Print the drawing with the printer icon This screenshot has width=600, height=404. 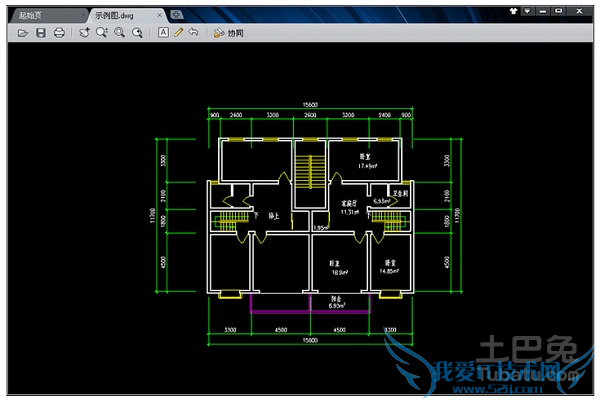(x=59, y=33)
